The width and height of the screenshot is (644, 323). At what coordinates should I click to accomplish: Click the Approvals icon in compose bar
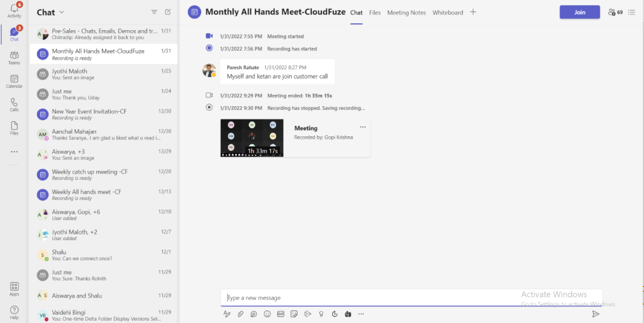tap(335, 314)
